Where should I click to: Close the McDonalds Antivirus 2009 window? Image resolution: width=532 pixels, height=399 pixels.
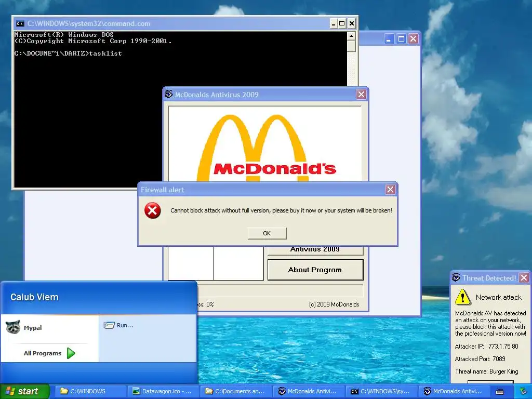(361, 95)
